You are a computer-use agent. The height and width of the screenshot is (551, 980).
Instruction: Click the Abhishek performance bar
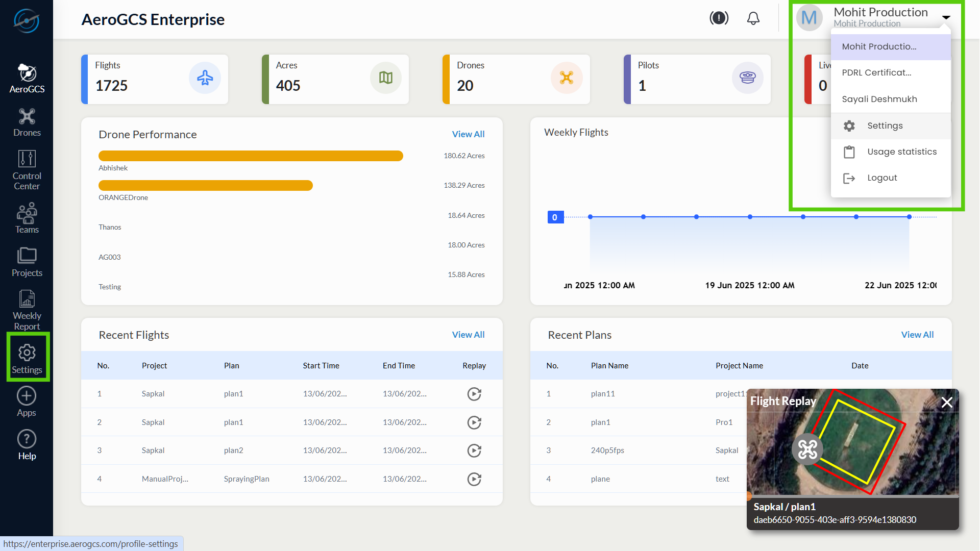(251, 156)
